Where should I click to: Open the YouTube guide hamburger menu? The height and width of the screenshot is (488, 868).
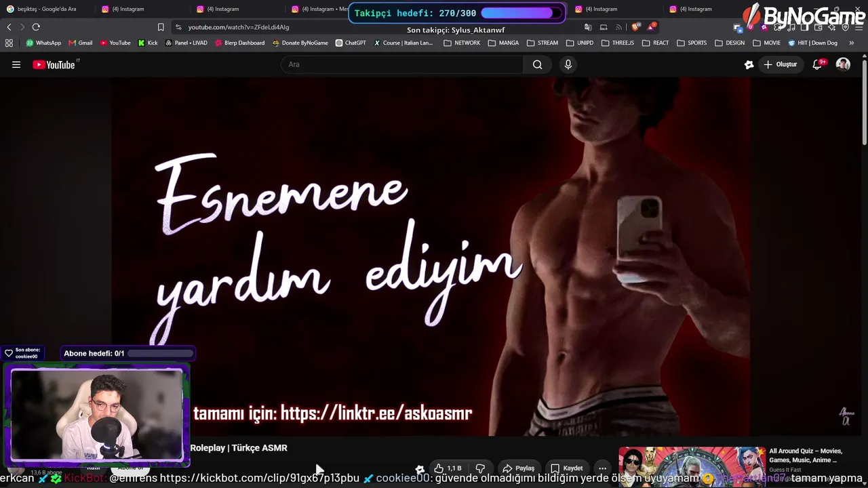[16, 64]
